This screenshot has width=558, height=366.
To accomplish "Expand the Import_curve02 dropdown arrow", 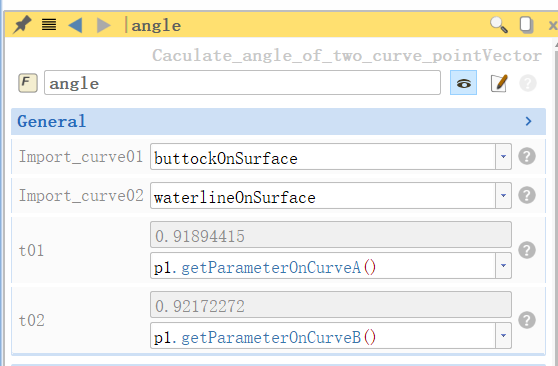I will click(x=504, y=195).
